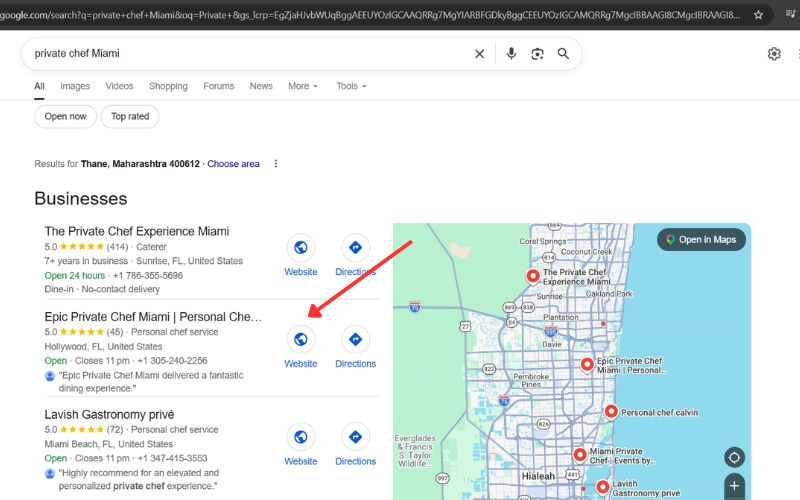This screenshot has width=800, height=500.
Task: Expand the More search categories dropdown
Action: (x=302, y=86)
